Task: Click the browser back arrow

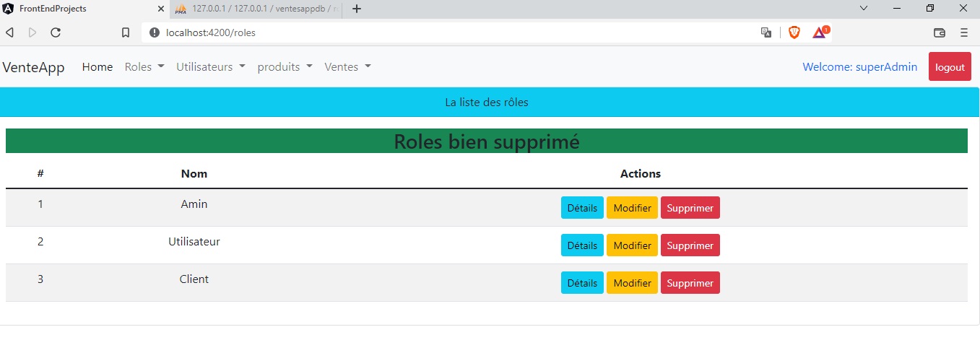Action: pos(10,32)
